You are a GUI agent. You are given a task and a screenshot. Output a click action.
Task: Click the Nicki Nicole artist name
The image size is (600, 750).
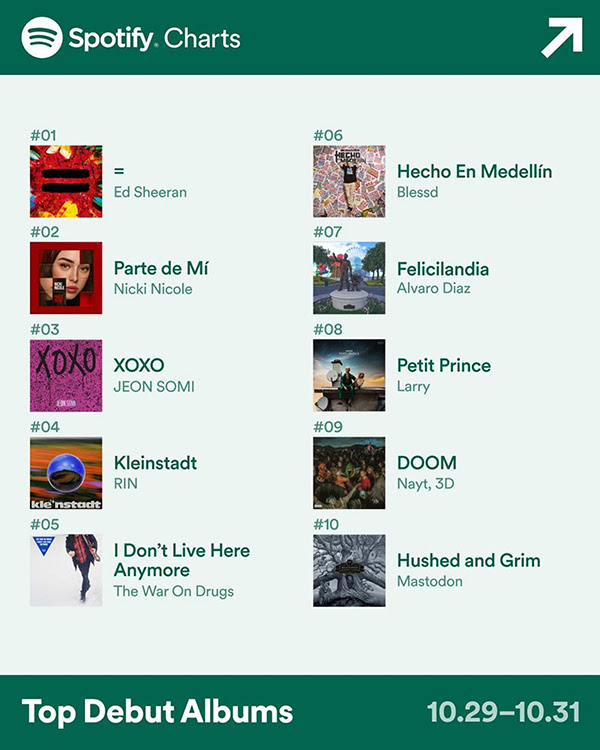coord(153,289)
